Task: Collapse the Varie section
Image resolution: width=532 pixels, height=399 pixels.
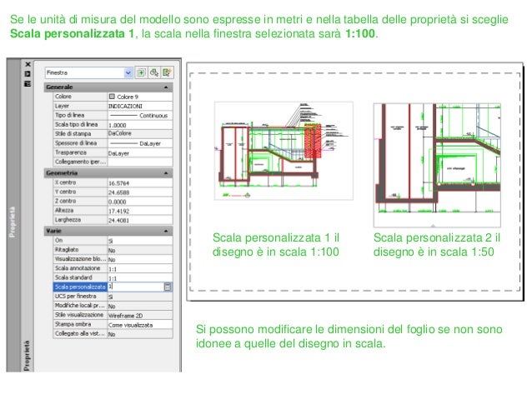Action: pyautogui.click(x=166, y=231)
